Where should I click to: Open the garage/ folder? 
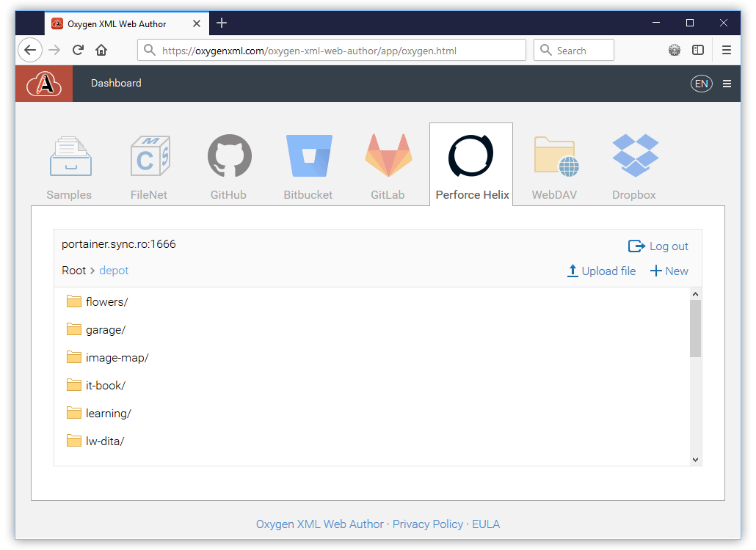pyautogui.click(x=96, y=329)
